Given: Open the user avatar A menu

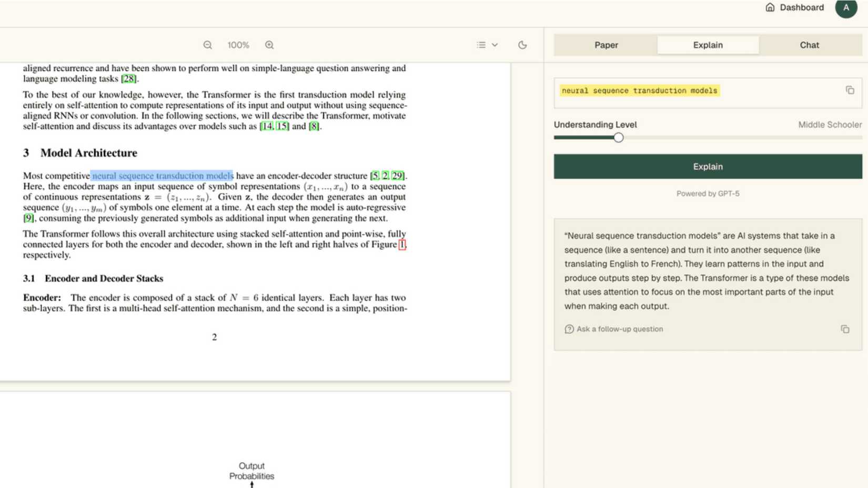Looking at the screenshot, I should (x=846, y=7).
